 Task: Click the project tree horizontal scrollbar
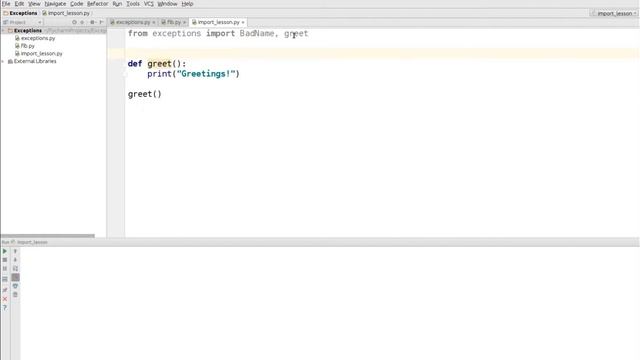point(48,236)
